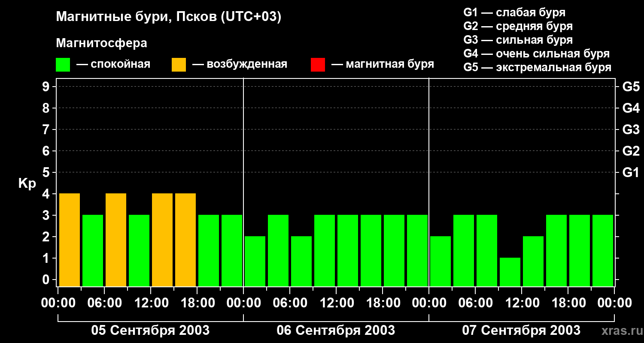Click the Kp axis value 9
644x343 pixels.
click(46, 87)
